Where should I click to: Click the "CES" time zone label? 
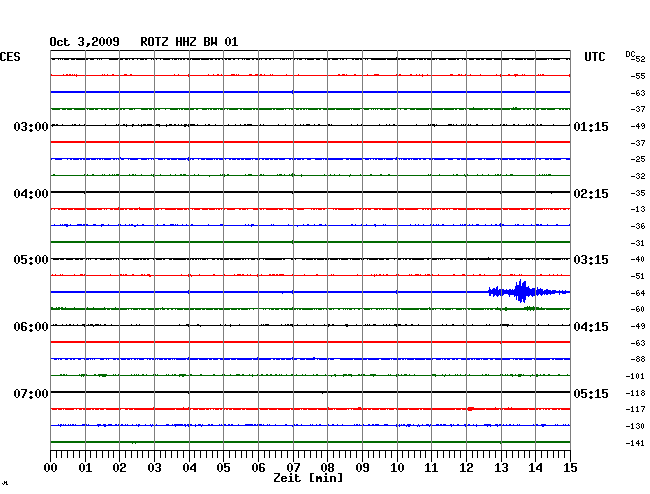tap(10, 57)
